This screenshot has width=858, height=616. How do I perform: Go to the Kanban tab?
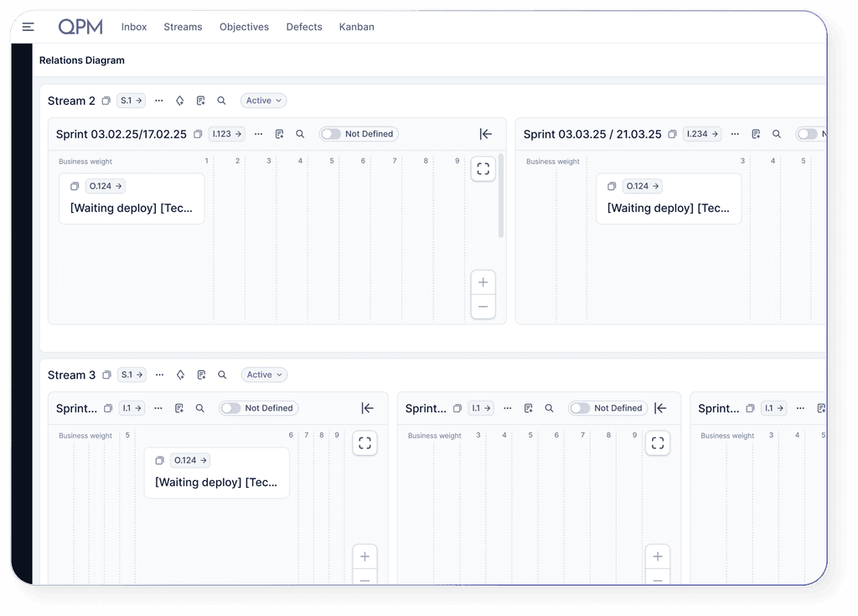tap(356, 27)
